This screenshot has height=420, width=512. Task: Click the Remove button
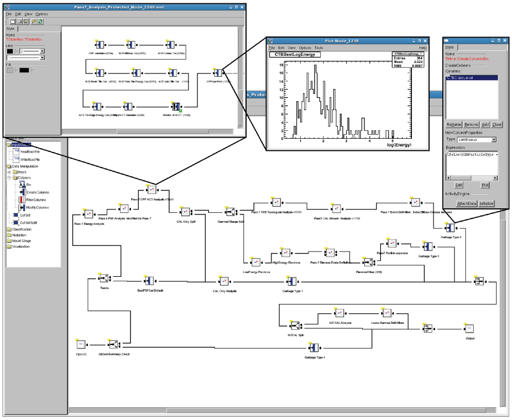click(471, 125)
